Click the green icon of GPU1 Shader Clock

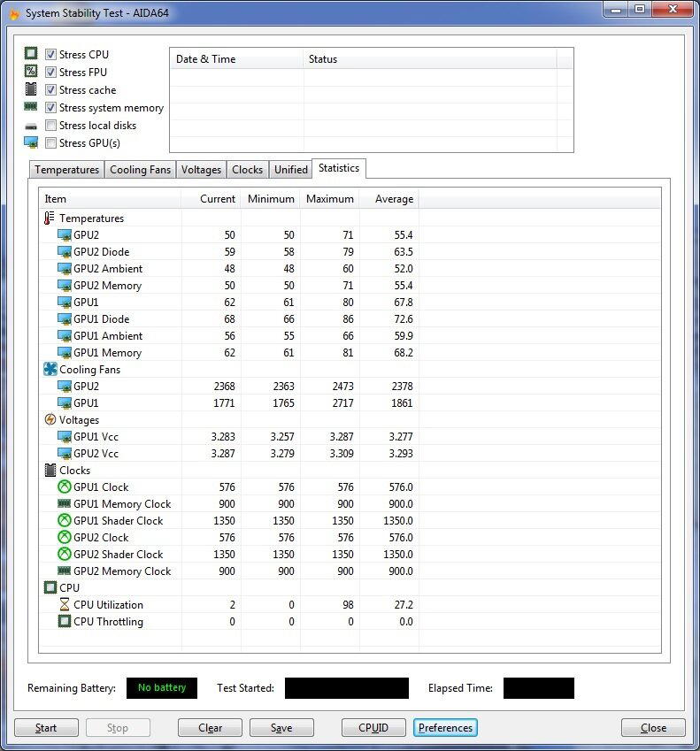click(65, 520)
